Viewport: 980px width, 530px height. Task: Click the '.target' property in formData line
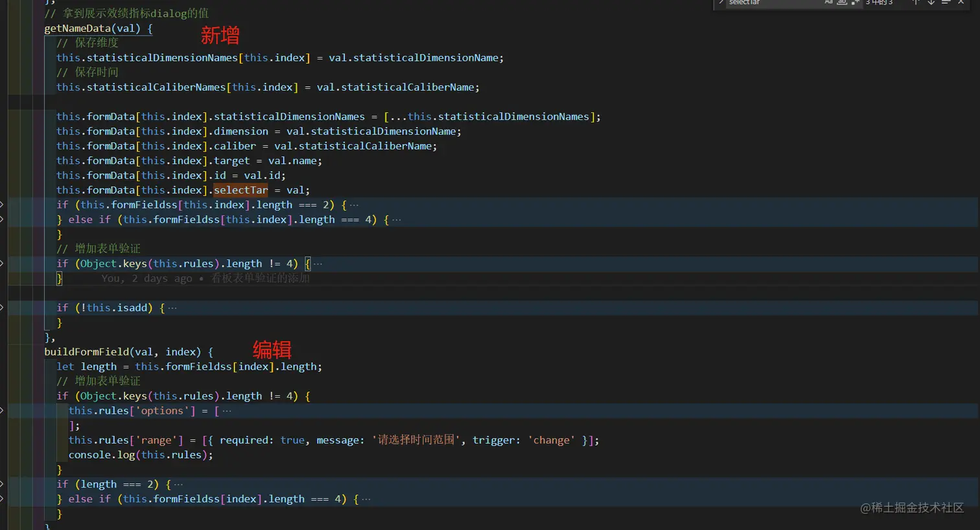click(x=229, y=161)
